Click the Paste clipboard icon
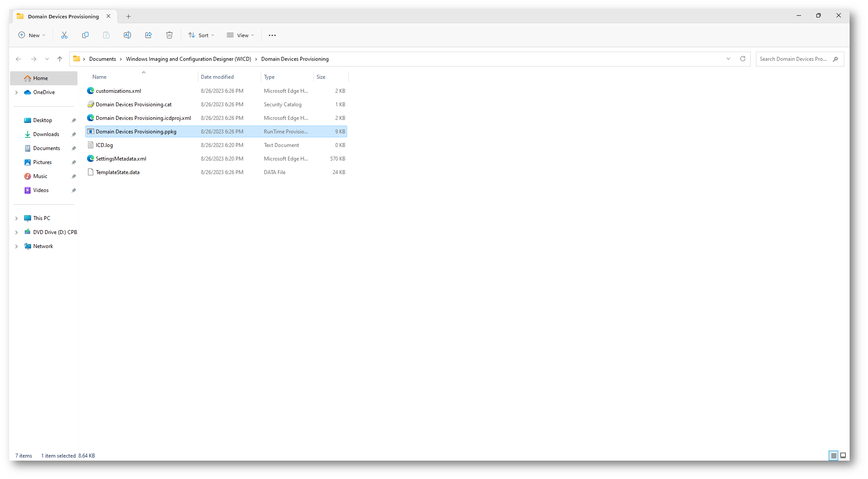The height and width of the screenshot is (479, 868). tap(106, 35)
